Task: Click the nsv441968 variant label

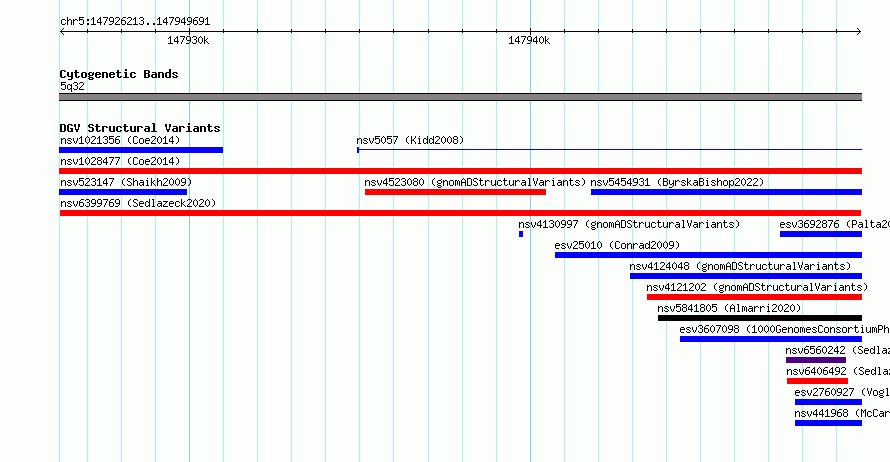Action: (842, 413)
